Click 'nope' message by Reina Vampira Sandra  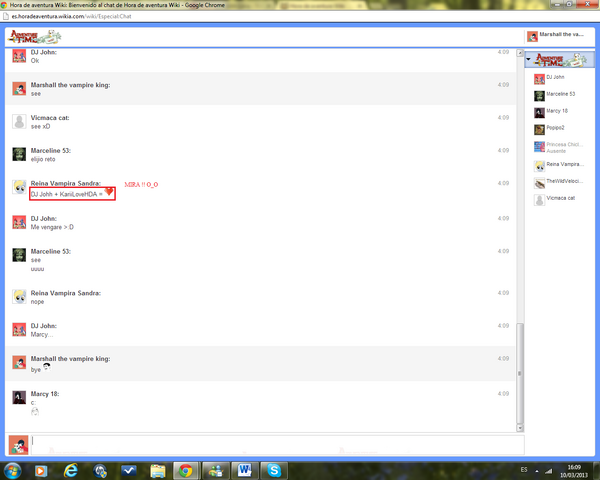(37, 302)
